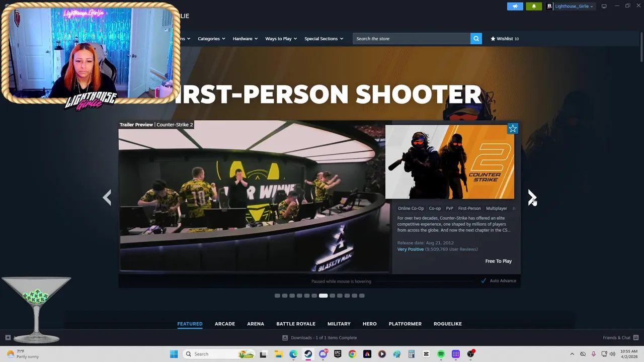Open OBS Studio from the taskbar

470,354
